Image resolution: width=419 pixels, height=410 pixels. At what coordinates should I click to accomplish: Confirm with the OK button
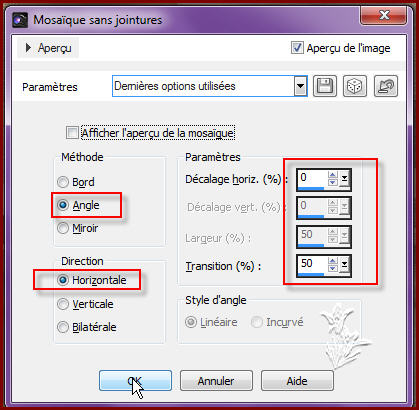(x=135, y=380)
